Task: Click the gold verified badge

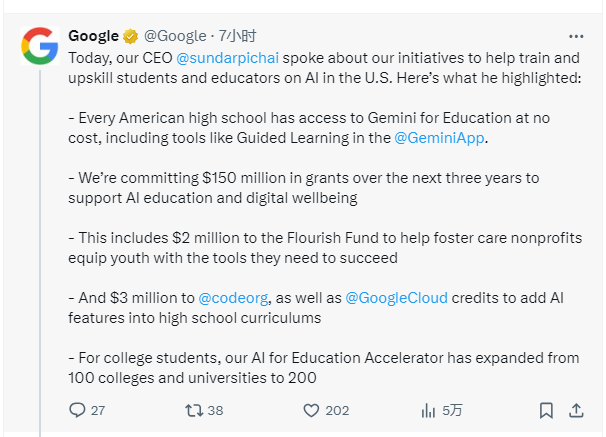Action: pos(130,37)
